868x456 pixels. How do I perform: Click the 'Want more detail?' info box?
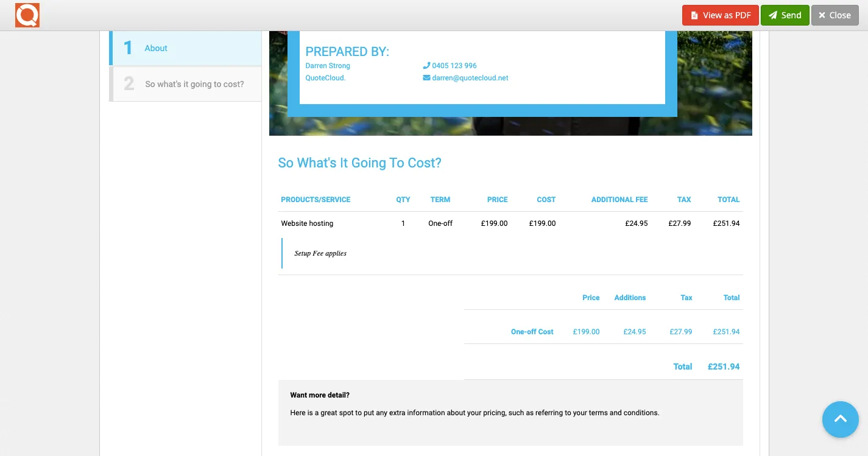click(510, 412)
